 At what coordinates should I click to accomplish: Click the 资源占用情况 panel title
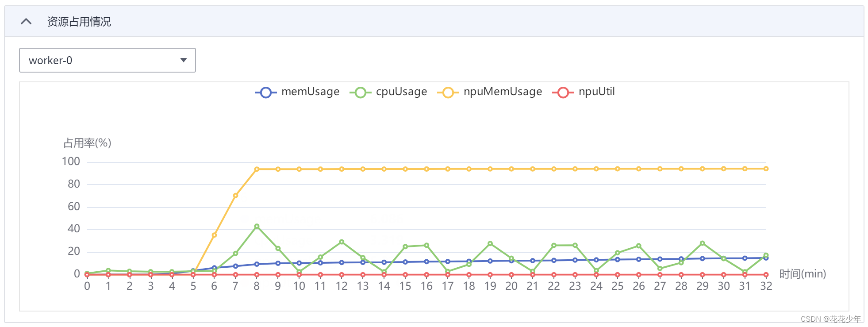tap(79, 22)
